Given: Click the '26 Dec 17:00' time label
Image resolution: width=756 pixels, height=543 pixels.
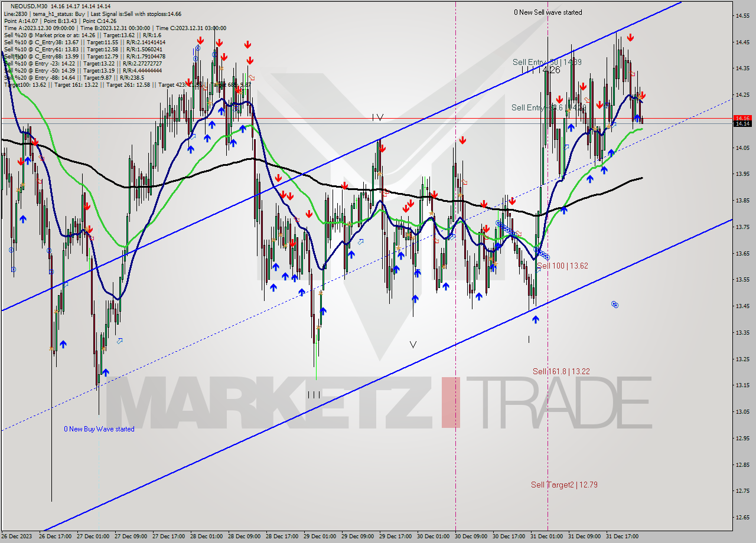Looking at the screenshot, I should tap(56, 537).
